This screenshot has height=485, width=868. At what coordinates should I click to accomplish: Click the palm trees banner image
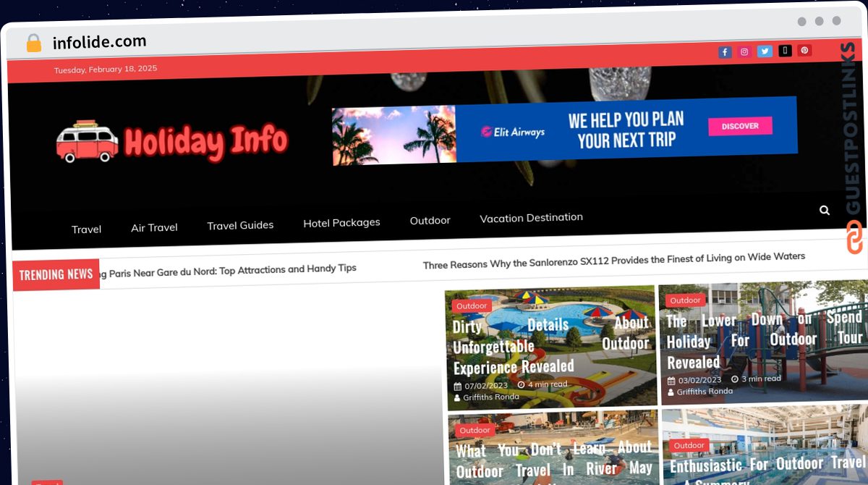(x=394, y=135)
